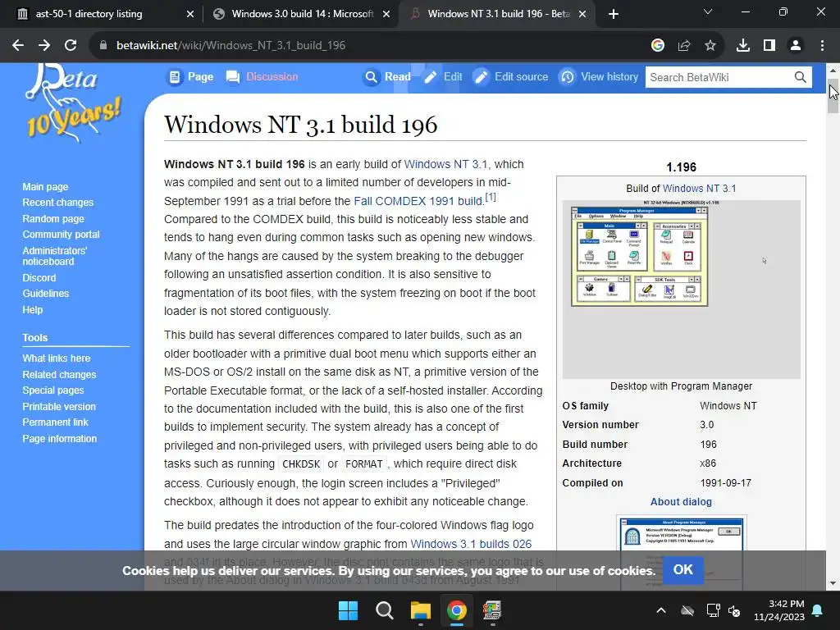Show hidden tray icons chevron

click(661, 610)
